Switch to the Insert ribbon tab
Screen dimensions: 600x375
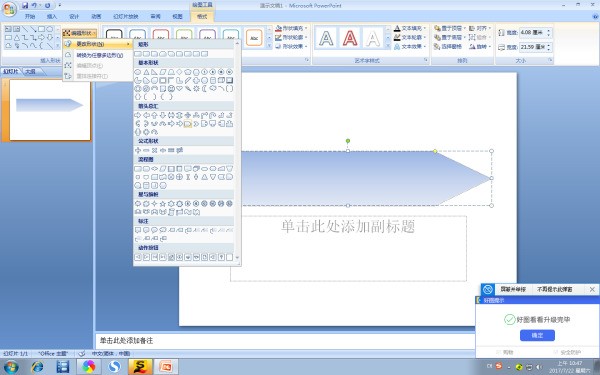tap(52, 16)
